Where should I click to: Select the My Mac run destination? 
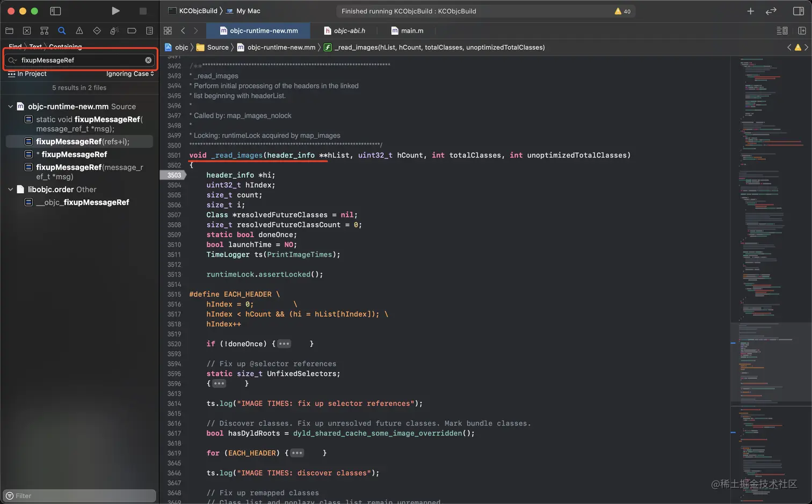(x=243, y=11)
